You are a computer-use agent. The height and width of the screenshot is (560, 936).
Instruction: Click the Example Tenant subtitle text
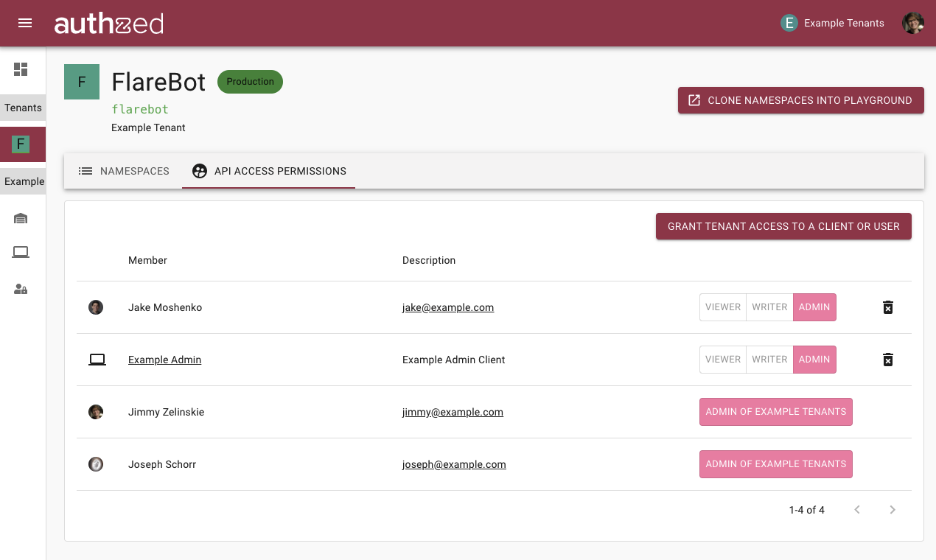click(x=148, y=127)
